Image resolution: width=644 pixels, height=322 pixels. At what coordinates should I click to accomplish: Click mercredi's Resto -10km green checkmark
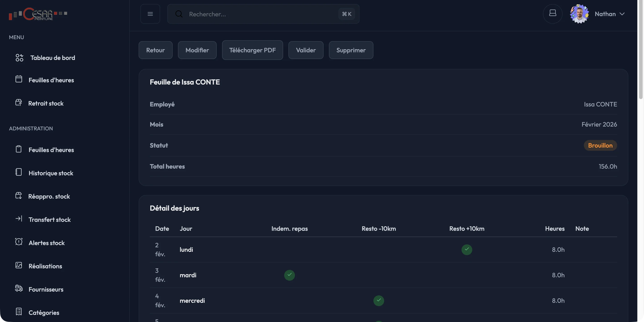point(379,301)
